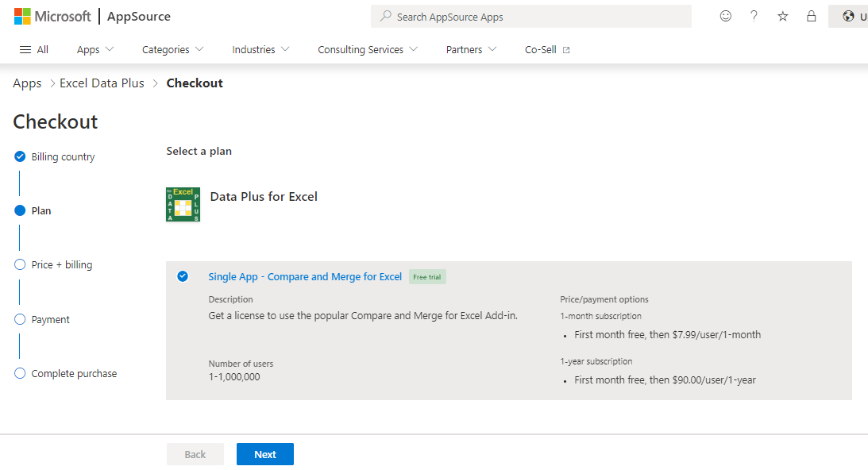This screenshot has height=470, width=868.
Task: Expand the Categories dropdown
Action: [x=172, y=49]
